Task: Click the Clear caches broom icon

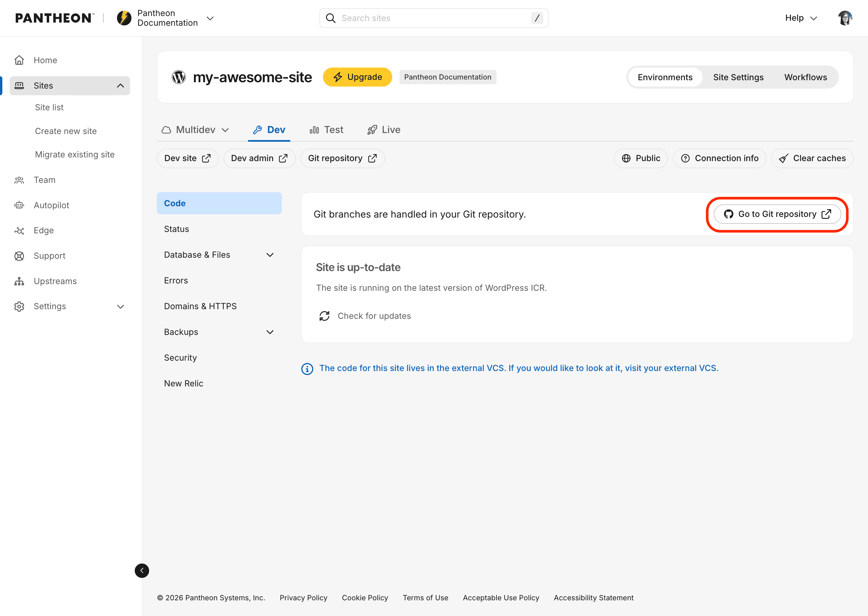Action: (784, 158)
